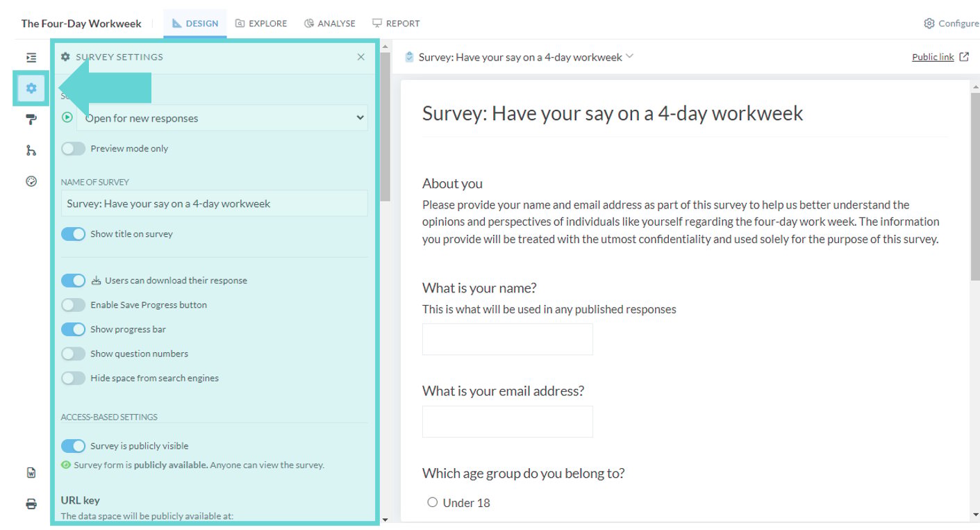The height and width of the screenshot is (530, 980).
Task: Click the survey clipboard icon in header
Action: [409, 57]
